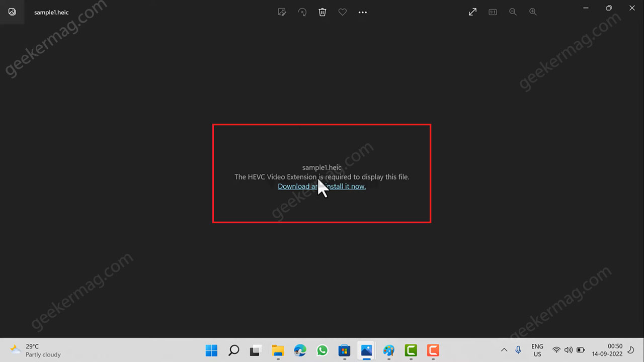Launch File Explorer from the taskbar
The width and height of the screenshot is (644, 362).
coord(278,350)
